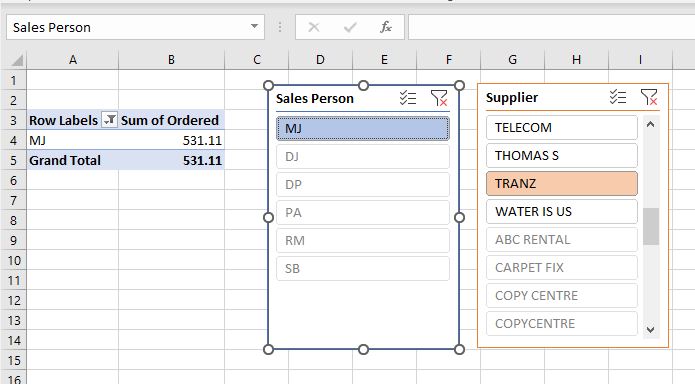695x384 pixels.
Task: Click the formula bar Cancel X icon
Action: (314, 27)
